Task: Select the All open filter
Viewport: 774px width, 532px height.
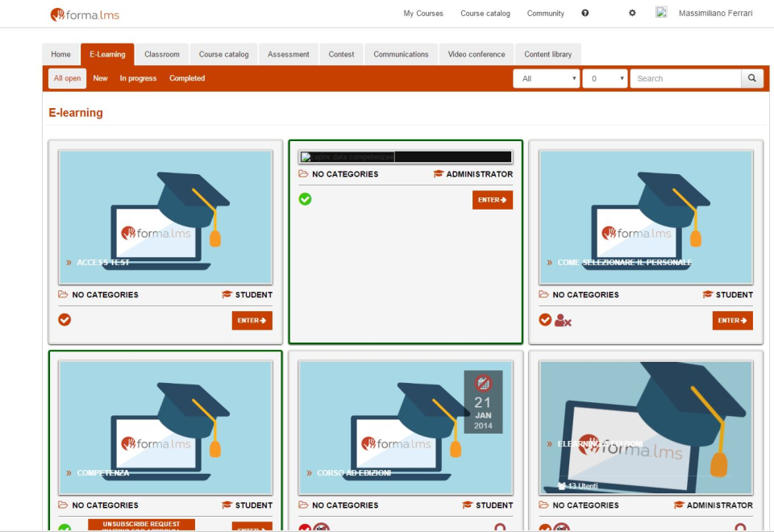Action: 66,78
